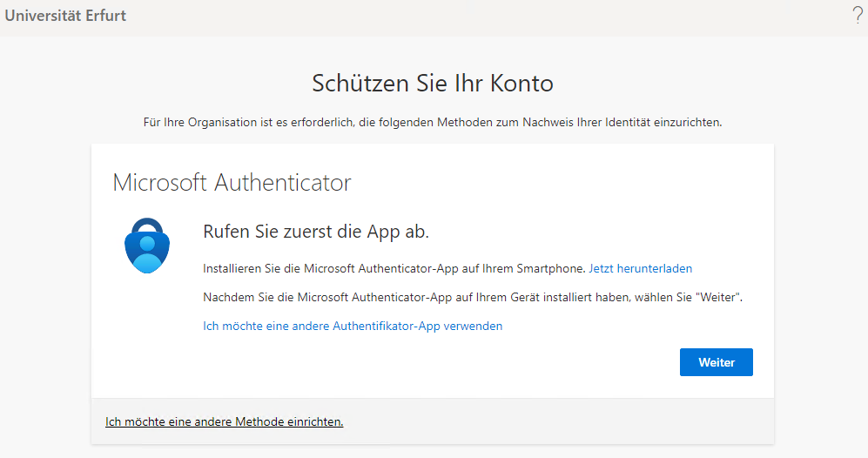Click 'Rufen Sie zuerst die App ab' heading

click(316, 232)
